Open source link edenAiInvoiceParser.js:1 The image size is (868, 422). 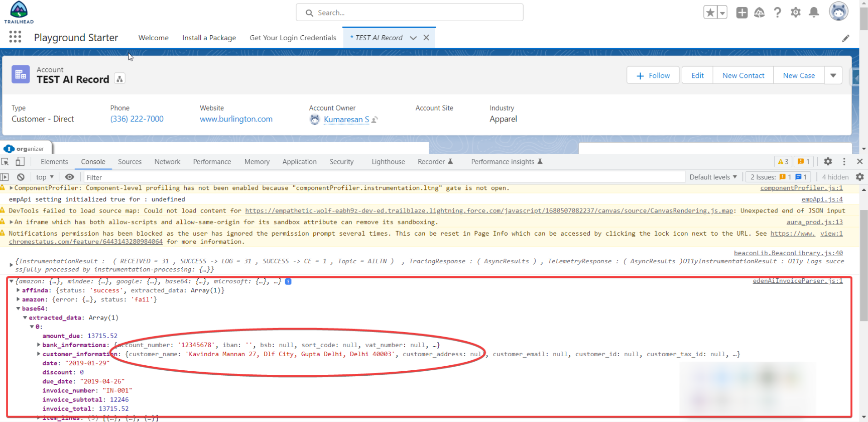[x=797, y=281]
